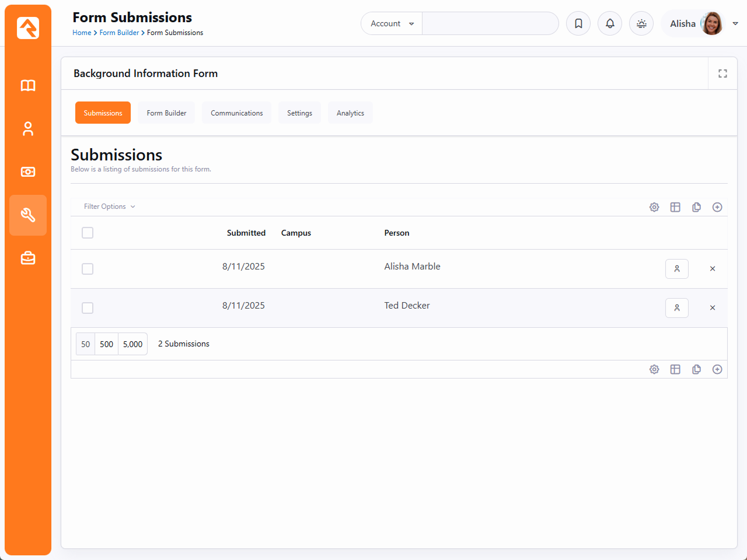The image size is (747, 560).
Task: Select the Ted Decker row checkbox
Action: [x=88, y=308]
